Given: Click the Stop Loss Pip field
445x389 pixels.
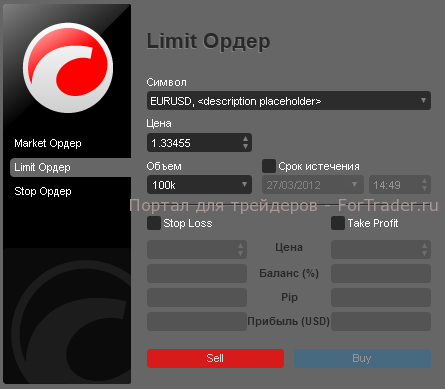Looking at the screenshot, I should [197, 297].
